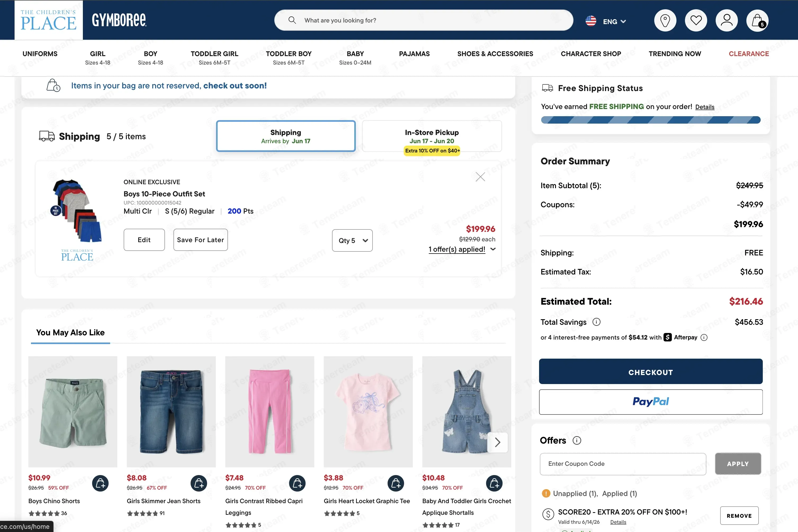Click the free shipping progress bar
Screen dimensions: 798x532
pyautogui.click(x=650, y=120)
